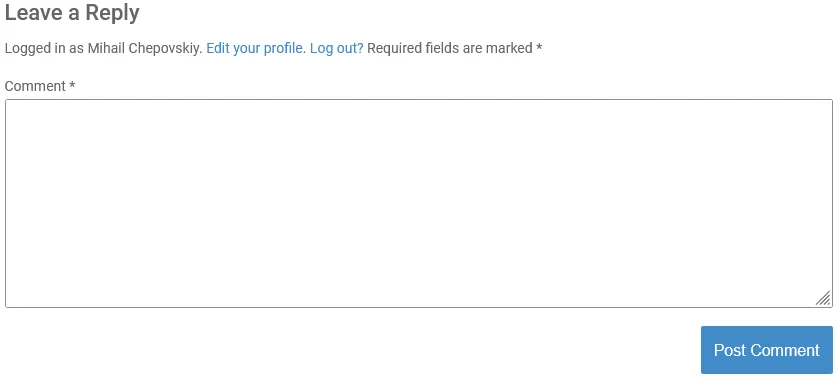Click the word Post on blue button
This screenshot has height=380, width=837.
(x=730, y=350)
